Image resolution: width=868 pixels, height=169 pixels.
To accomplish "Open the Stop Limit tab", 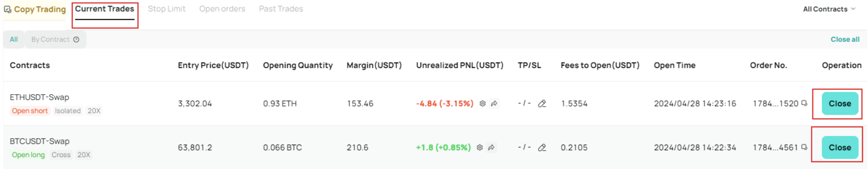I will (x=166, y=9).
